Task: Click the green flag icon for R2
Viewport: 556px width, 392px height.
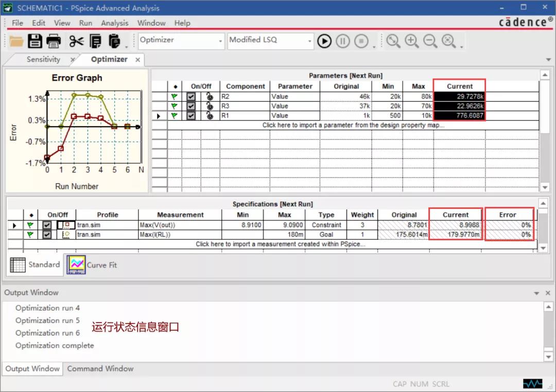Action: (174, 96)
